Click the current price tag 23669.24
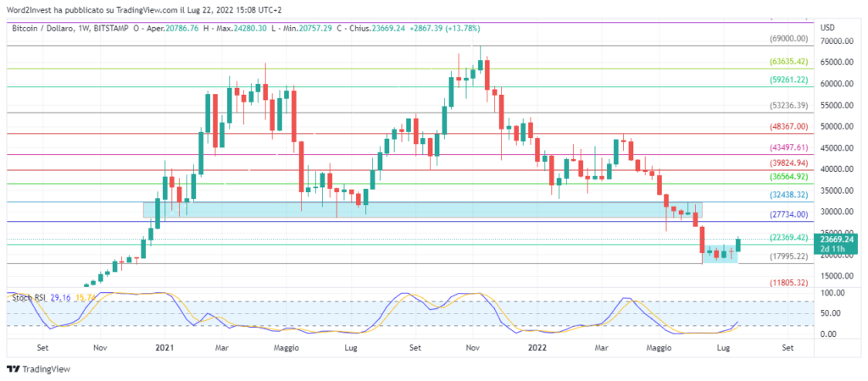Image resolution: width=868 pixels, height=381 pixels. point(834,240)
